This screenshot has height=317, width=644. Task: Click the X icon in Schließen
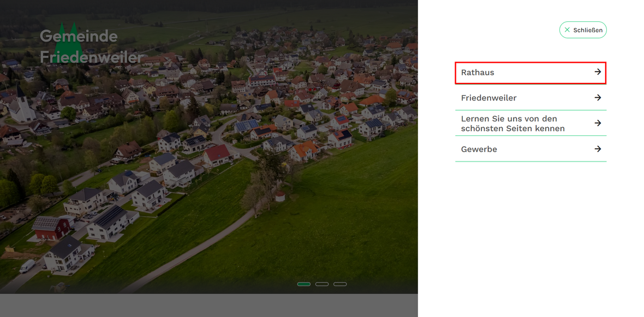coord(567,30)
